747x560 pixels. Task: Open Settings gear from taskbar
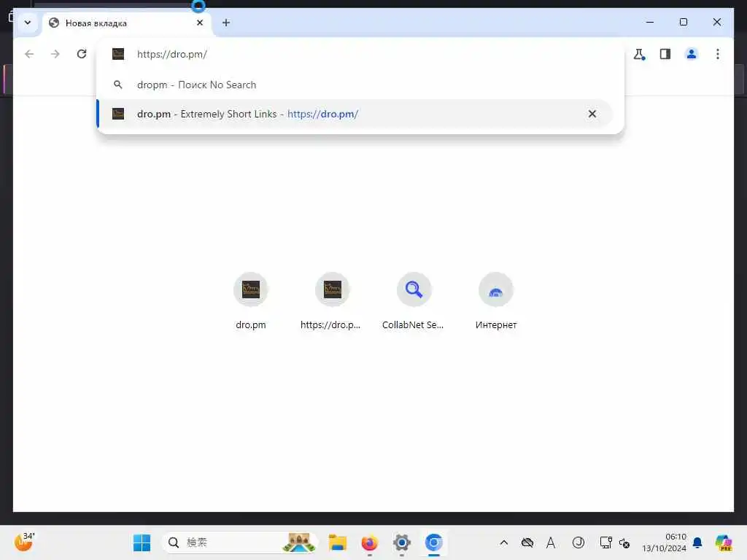[x=402, y=542]
